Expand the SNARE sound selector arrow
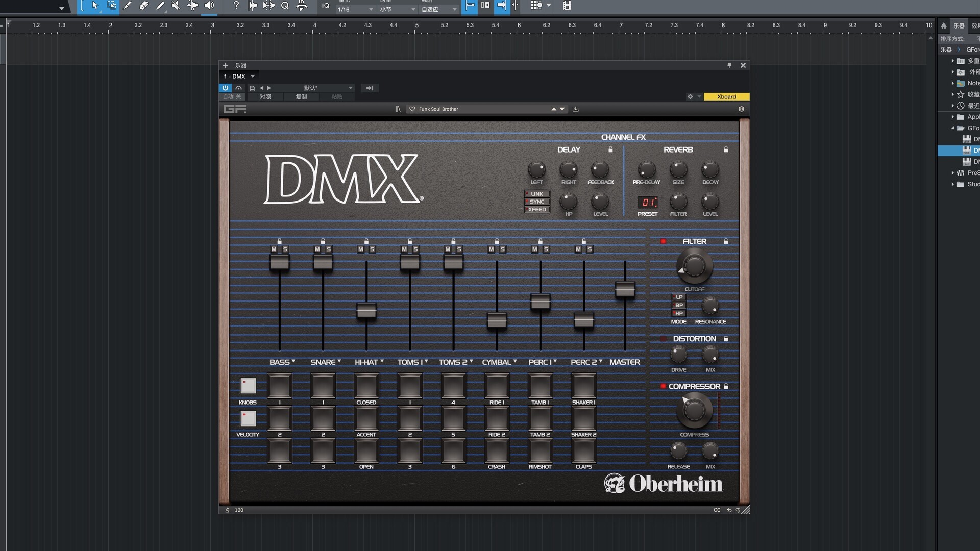Screen dimensions: 980x551 coord(339,361)
